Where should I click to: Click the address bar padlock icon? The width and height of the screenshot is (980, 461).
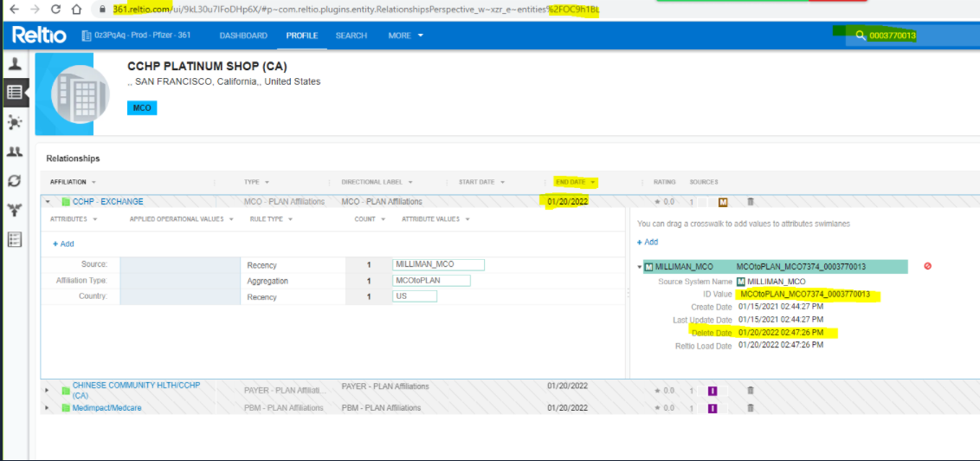(104, 10)
